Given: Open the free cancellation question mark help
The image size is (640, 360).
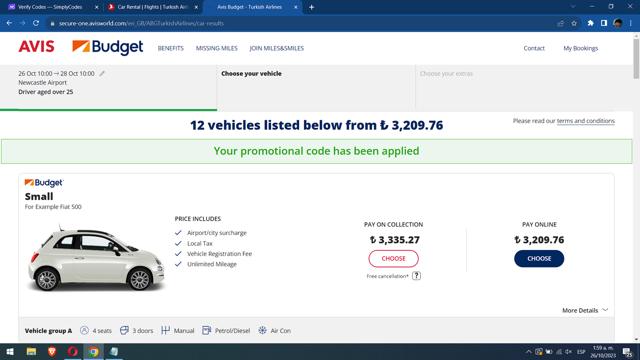Looking at the screenshot, I should (x=416, y=276).
